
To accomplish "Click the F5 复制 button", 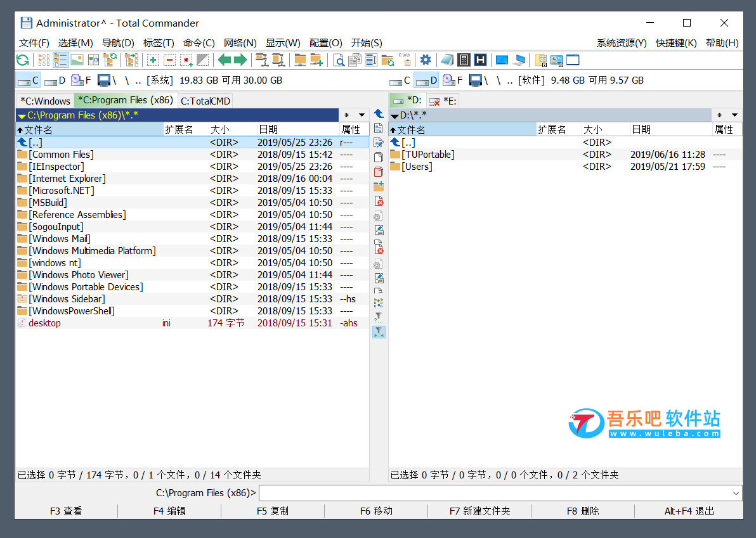I will click(273, 511).
